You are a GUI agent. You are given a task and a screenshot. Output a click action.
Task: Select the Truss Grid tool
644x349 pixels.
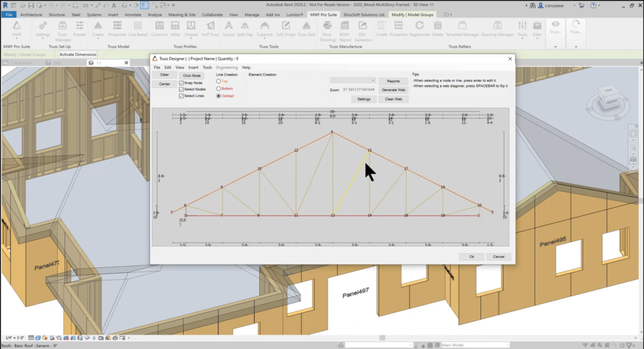[x=306, y=29]
